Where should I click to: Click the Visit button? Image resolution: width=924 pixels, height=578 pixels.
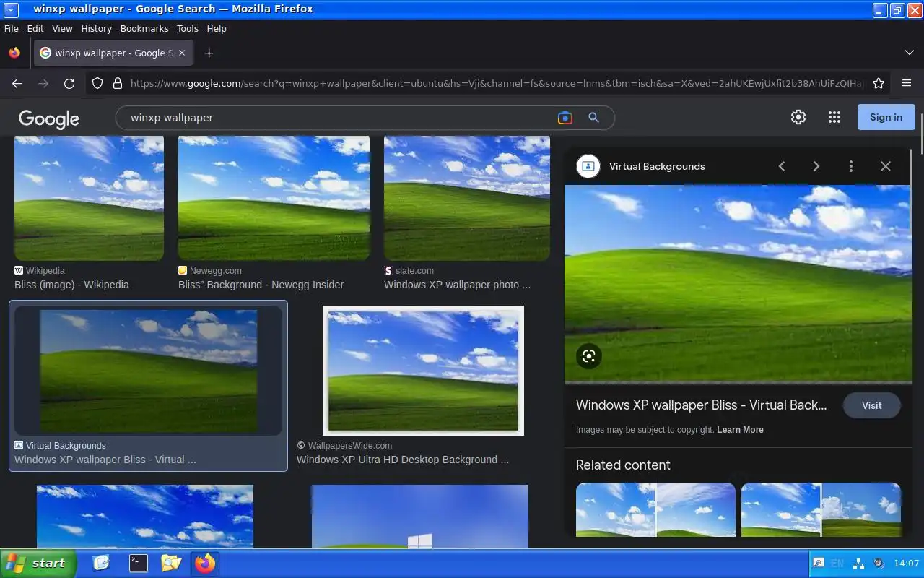[871, 405]
